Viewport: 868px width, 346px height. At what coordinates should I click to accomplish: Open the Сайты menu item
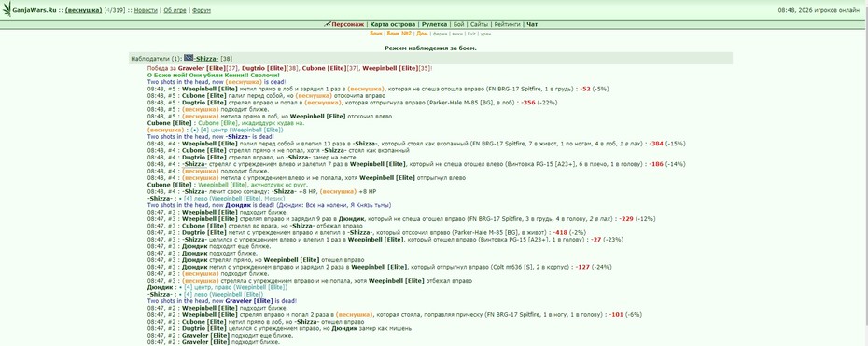(480, 25)
